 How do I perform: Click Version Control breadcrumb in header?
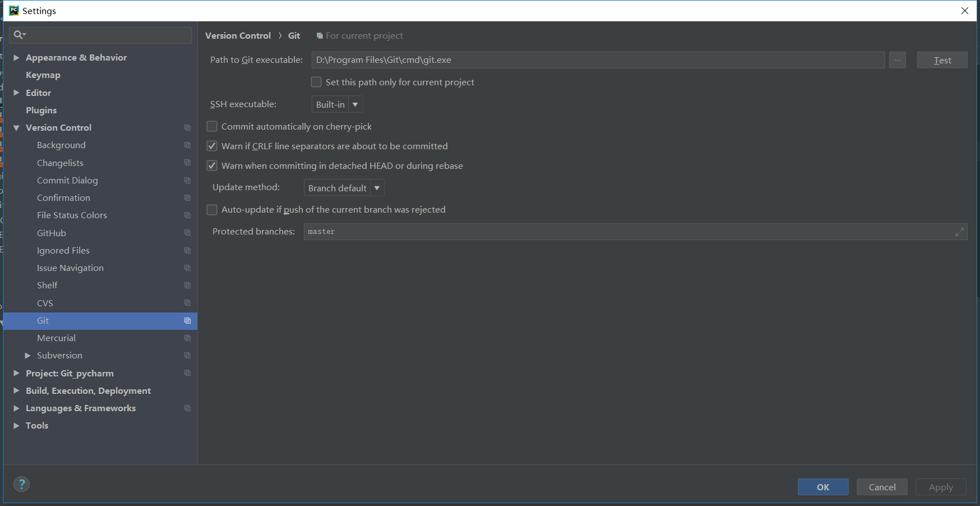(238, 36)
